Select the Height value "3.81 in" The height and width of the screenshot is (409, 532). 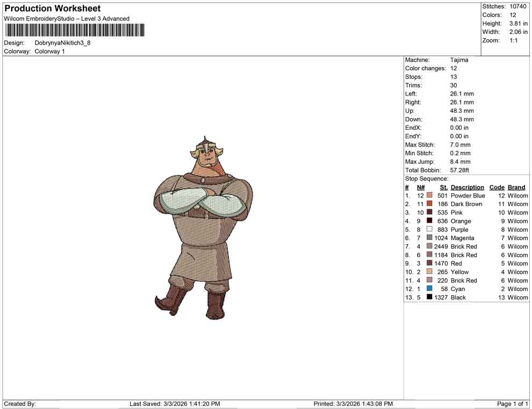[x=519, y=24]
